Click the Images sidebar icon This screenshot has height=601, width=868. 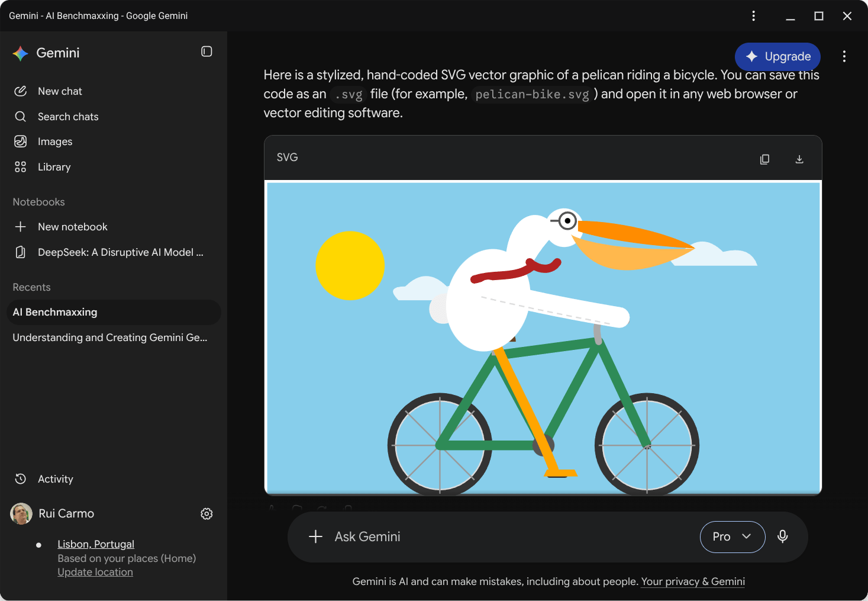(x=21, y=142)
